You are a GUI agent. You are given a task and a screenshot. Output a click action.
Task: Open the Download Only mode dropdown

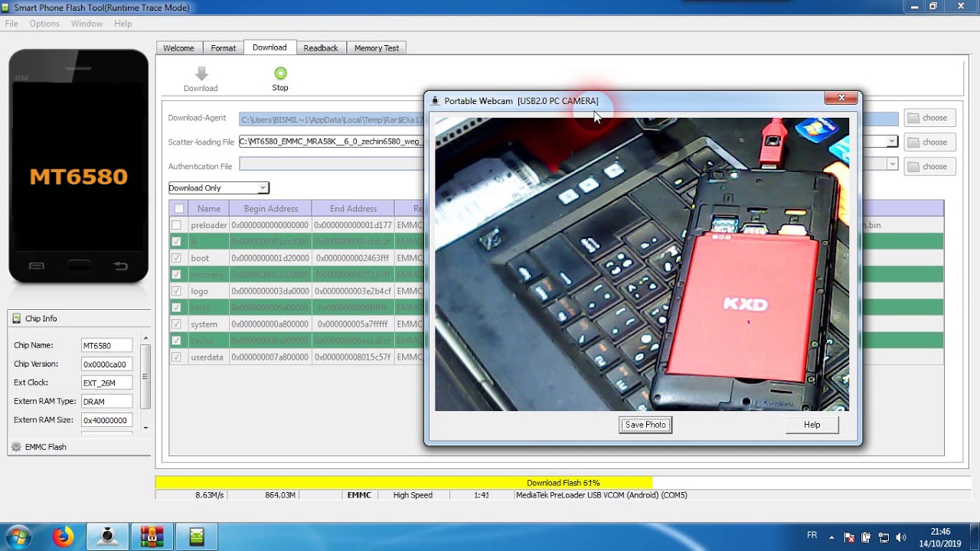click(x=218, y=187)
